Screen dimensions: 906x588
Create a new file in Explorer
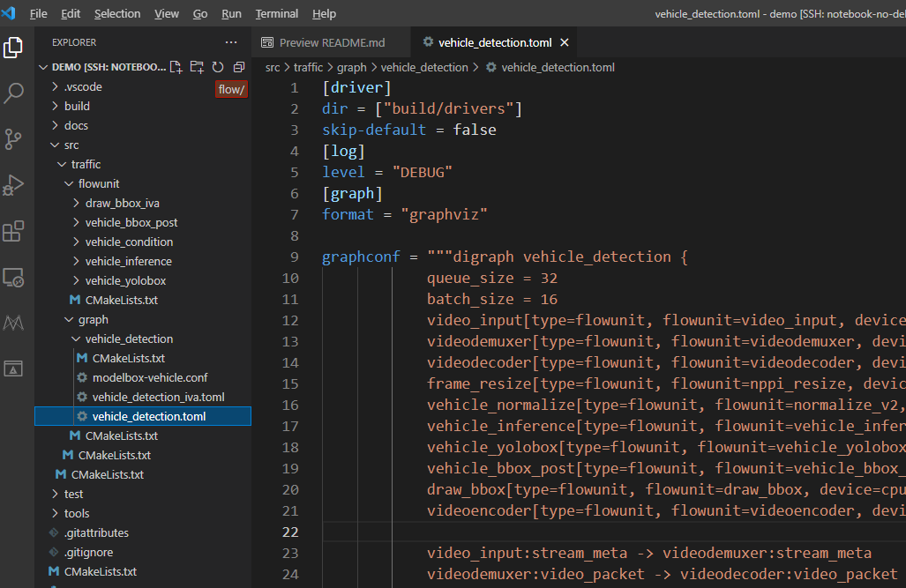pyautogui.click(x=176, y=67)
